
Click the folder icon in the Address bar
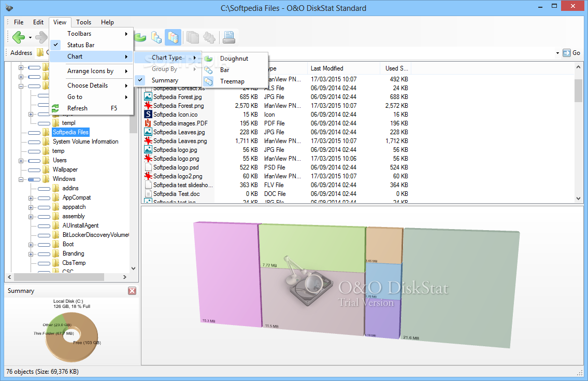pos(40,52)
